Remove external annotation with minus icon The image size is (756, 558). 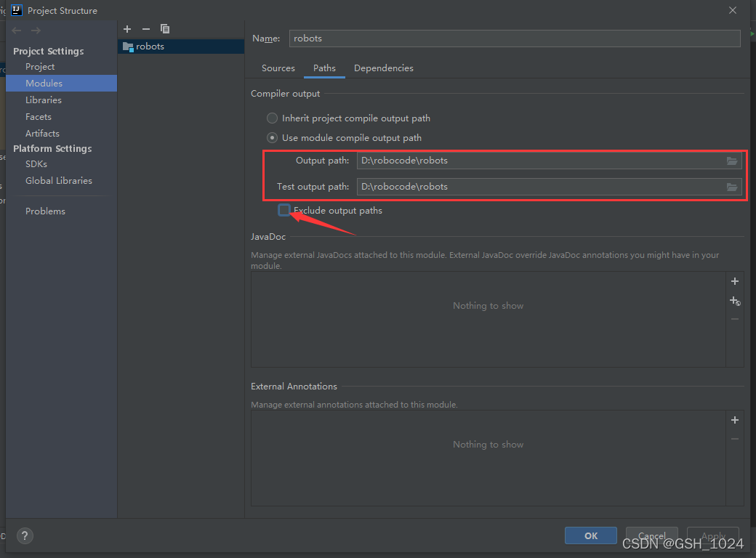tap(735, 439)
